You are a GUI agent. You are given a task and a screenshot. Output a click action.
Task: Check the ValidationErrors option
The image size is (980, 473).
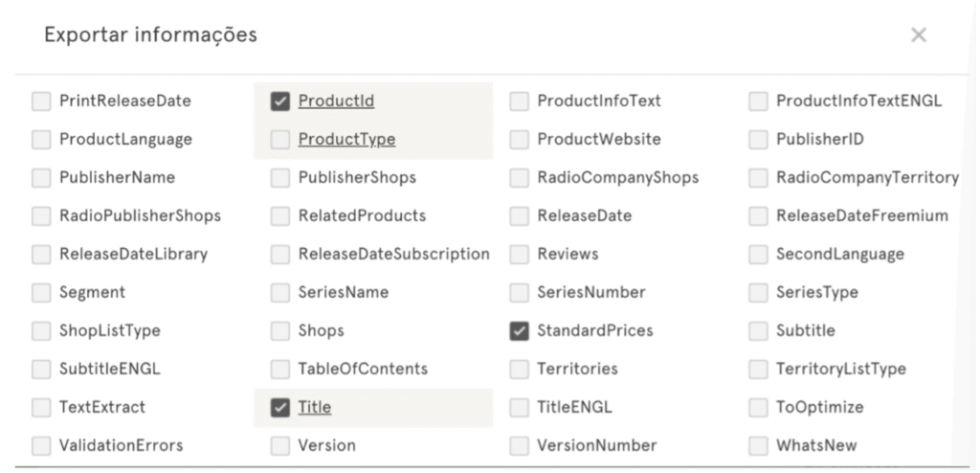coord(41,446)
